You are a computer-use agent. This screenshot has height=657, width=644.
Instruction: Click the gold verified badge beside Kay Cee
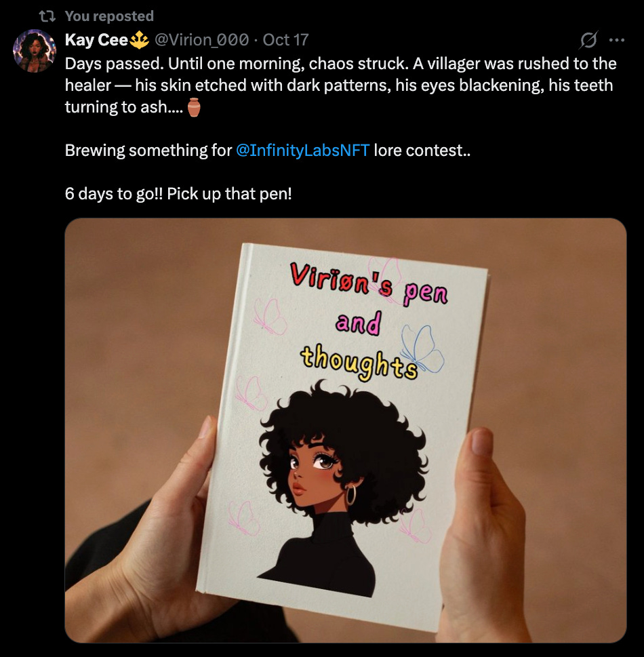click(x=140, y=40)
